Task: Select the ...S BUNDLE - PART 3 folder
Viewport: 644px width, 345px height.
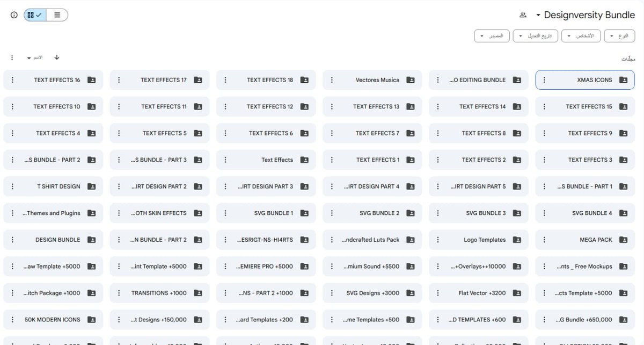Action: point(159,160)
